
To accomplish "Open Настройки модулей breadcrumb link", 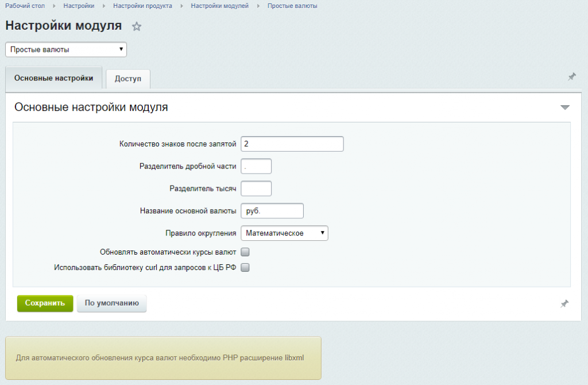I will point(220,6).
